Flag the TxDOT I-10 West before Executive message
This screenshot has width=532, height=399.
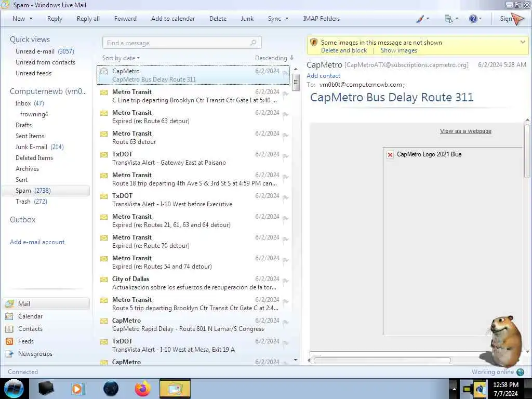285,198
